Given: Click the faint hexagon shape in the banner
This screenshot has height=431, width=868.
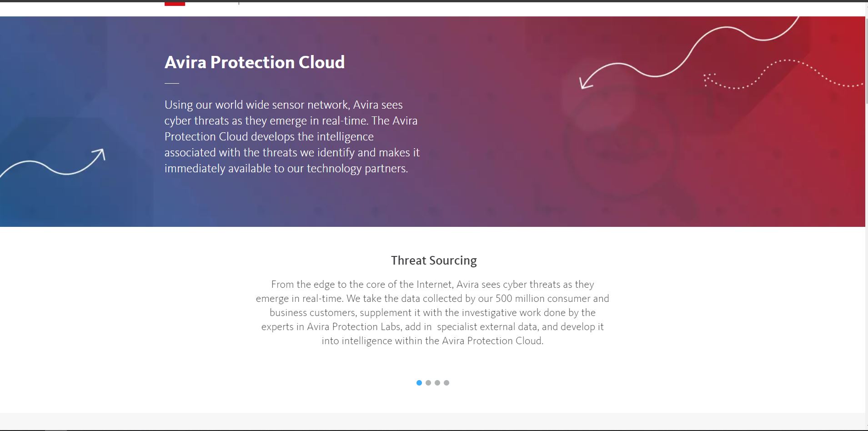Looking at the screenshot, I should (591, 98).
